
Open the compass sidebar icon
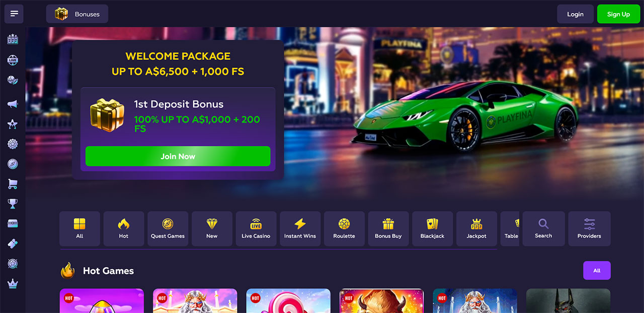point(13,164)
